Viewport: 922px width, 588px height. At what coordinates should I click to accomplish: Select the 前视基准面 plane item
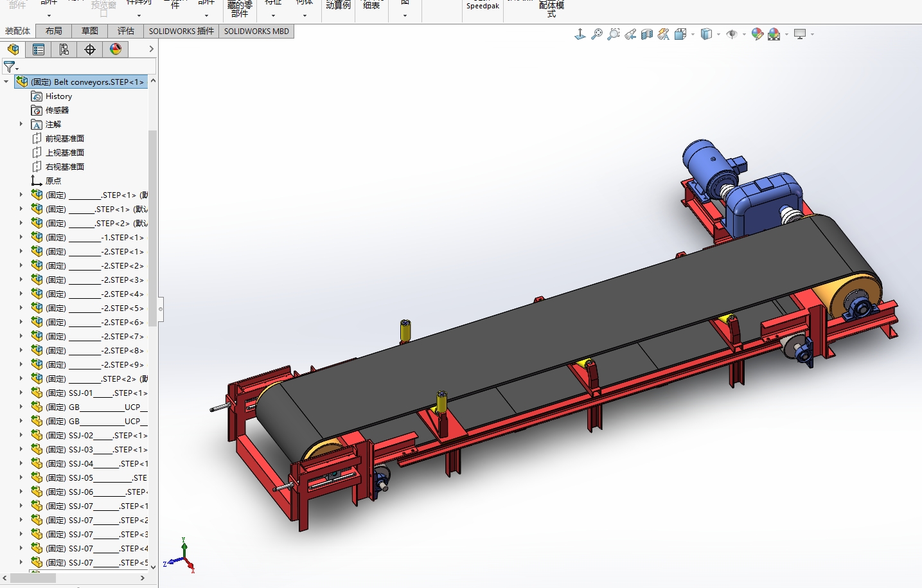(64, 139)
